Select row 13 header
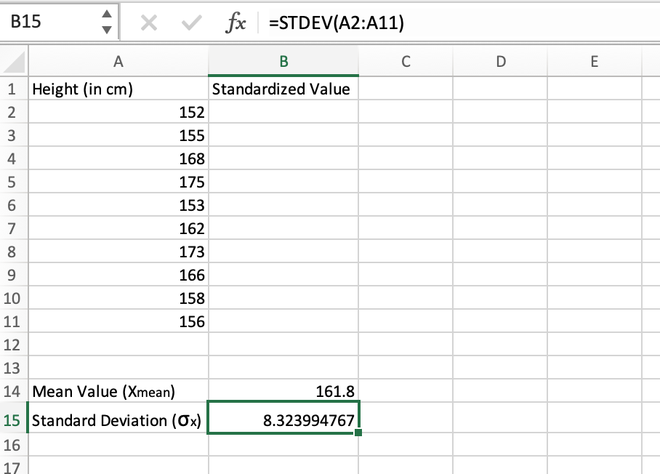This screenshot has width=660, height=474. pos(12,368)
